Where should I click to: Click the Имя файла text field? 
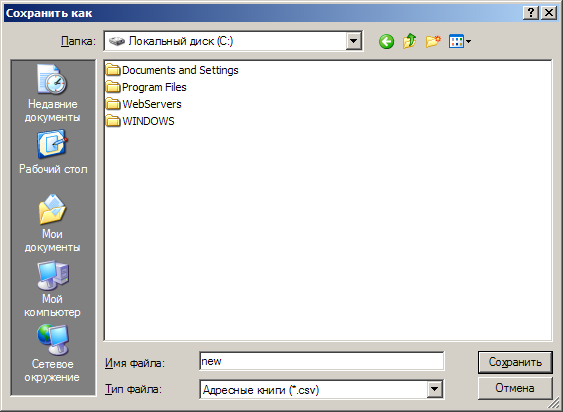tap(322, 361)
